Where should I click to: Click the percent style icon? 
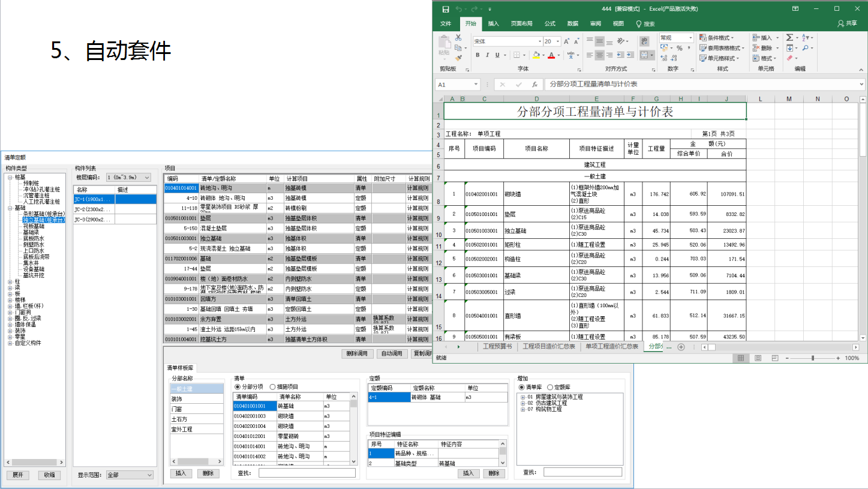tap(679, 48)
